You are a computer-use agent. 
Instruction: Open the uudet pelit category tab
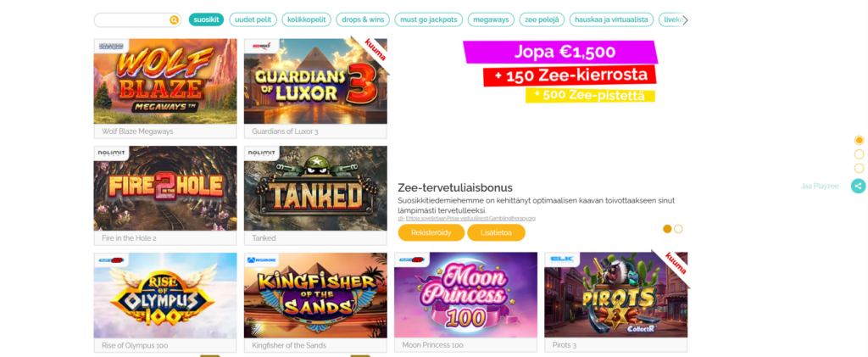point(253,20)
